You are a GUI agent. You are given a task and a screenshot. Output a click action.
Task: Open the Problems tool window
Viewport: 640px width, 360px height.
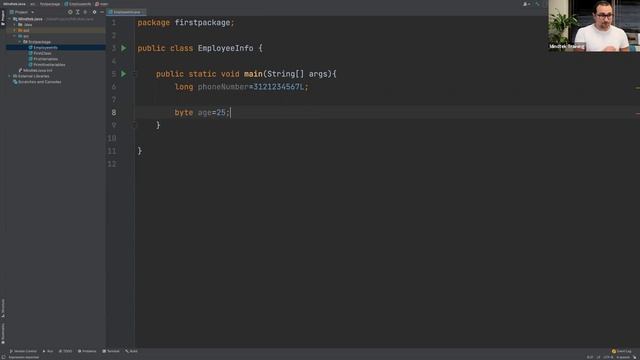(87, 351)
